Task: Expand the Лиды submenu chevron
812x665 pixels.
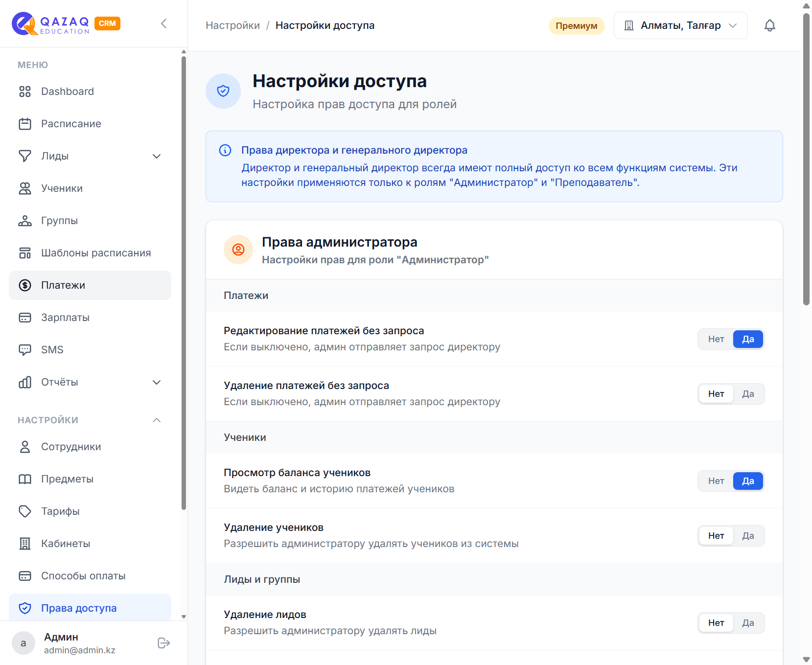Action: point(157,156)
